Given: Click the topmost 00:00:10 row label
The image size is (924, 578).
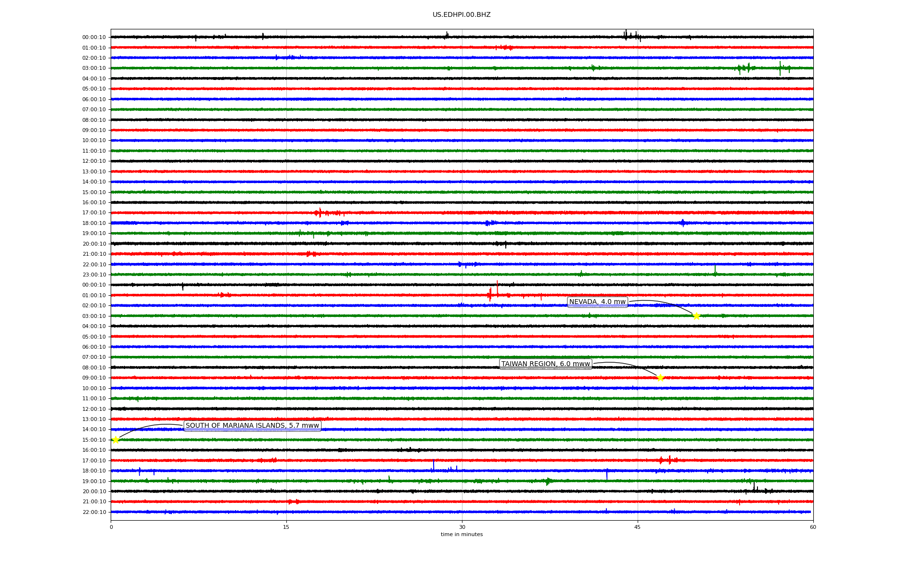Looking at the screenshot, I should click(94, 38).
